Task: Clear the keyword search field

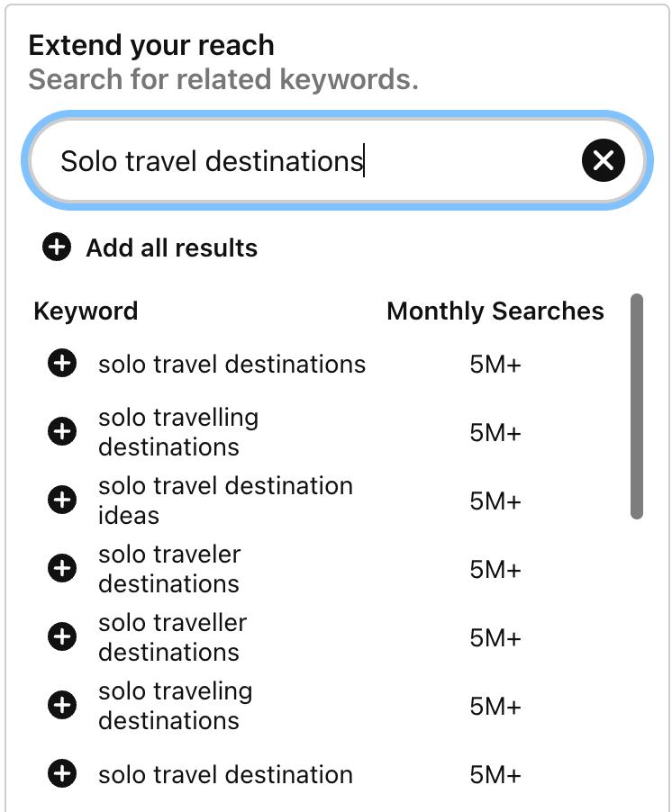Action: click(x=604, y=160)
